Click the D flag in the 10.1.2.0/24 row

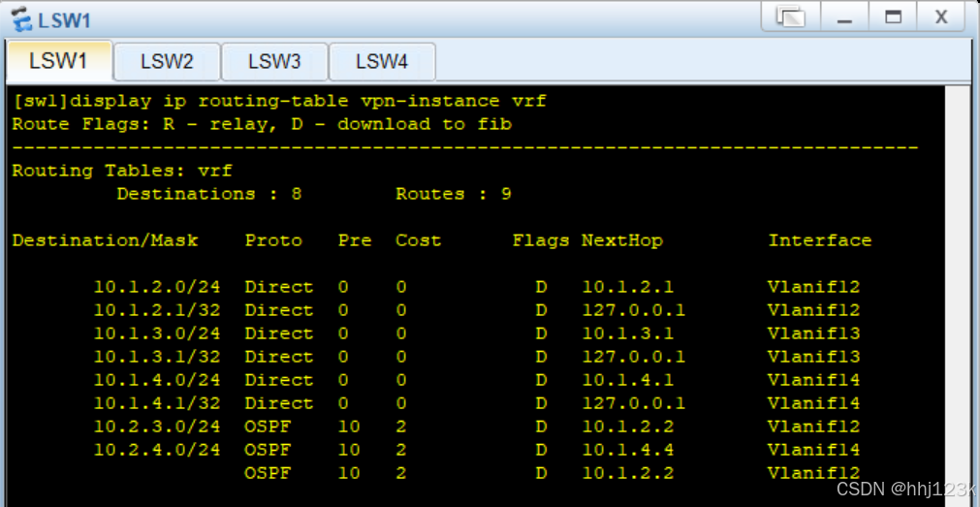pyautogui.click(x=541, y=287)
